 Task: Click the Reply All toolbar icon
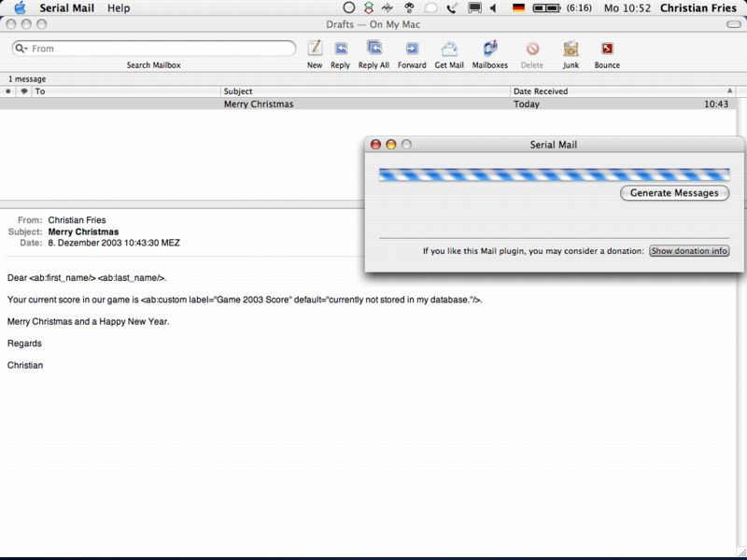click(x=373, y=49)
